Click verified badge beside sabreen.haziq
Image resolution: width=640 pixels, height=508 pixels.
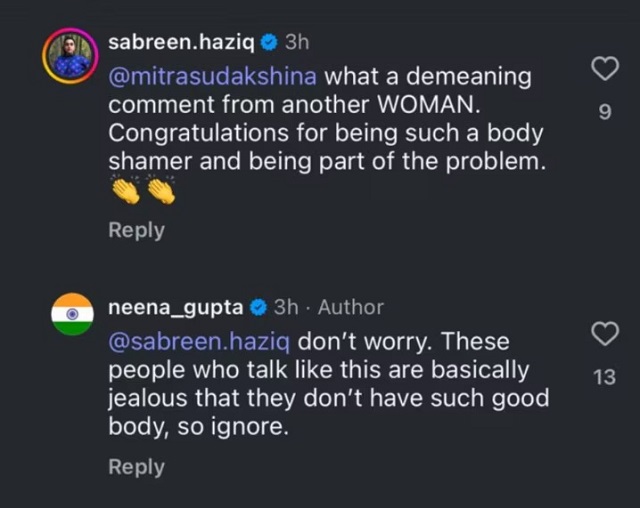tap(269, 42)
